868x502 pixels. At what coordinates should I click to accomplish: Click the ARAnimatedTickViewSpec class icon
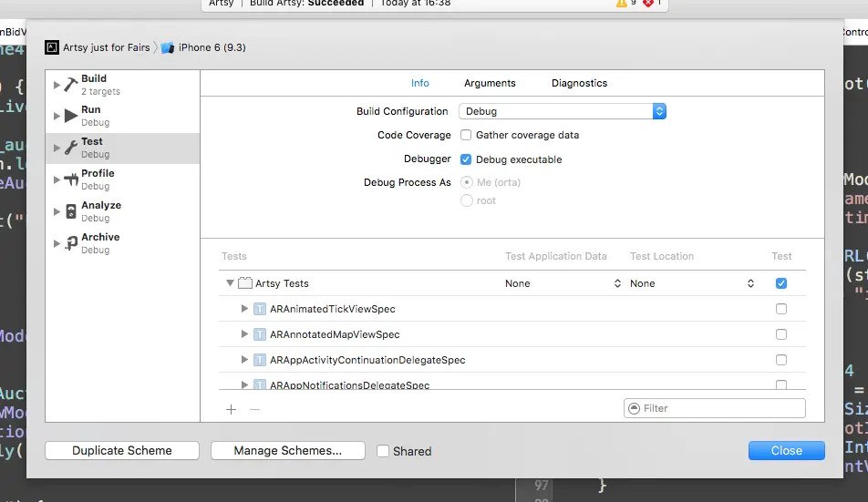[x=260, y=309]
